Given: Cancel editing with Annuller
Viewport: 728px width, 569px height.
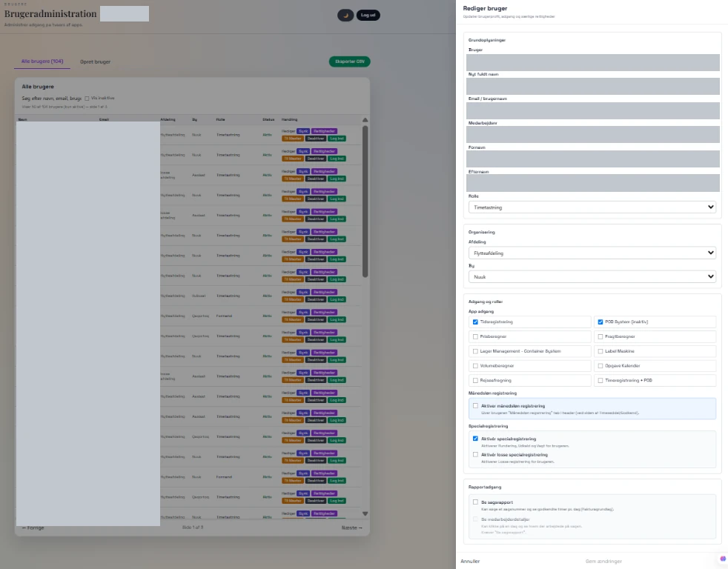Looking at the screenshot, I should [470, 561].
